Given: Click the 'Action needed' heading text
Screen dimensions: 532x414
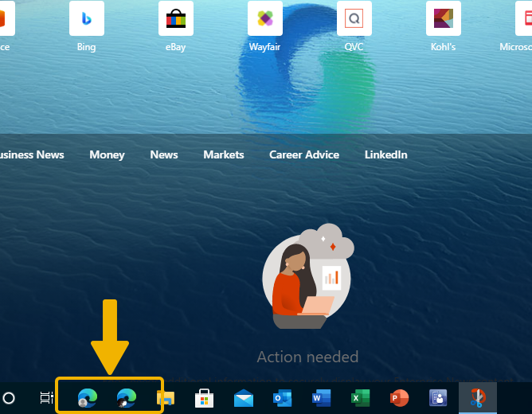Looking at the screenshot, I should 307,357.
